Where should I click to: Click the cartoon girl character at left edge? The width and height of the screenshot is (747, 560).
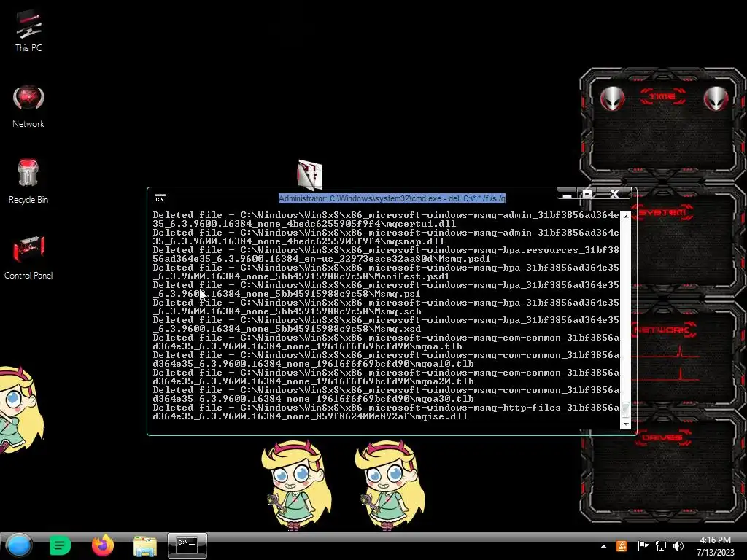tap(19, 410)
